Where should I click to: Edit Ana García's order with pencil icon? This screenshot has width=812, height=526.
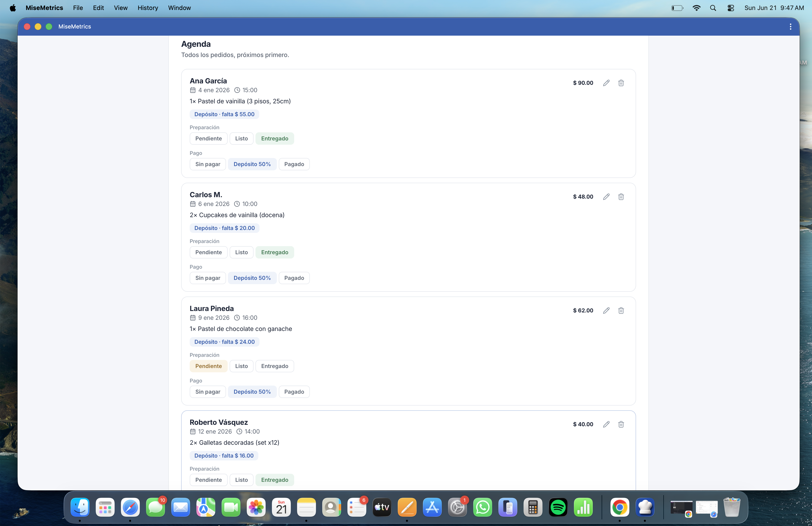pos(606,83)
